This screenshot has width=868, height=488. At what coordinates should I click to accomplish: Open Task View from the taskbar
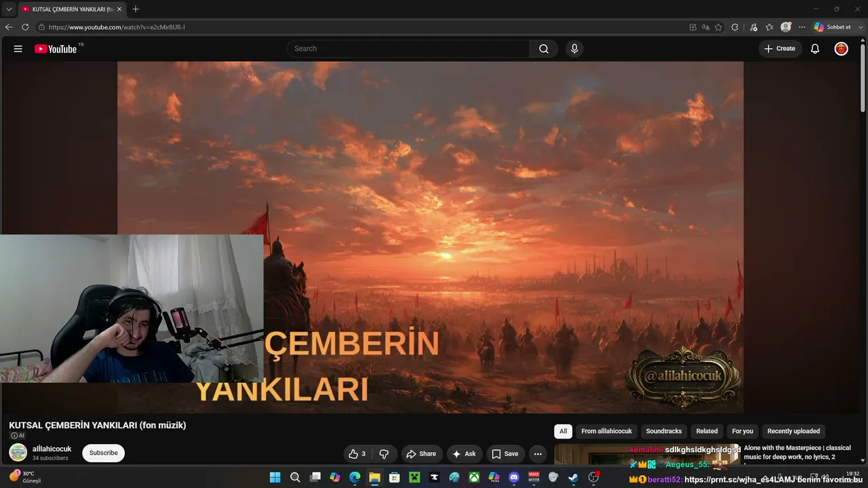pyautogui.click(x=315, y=477)
